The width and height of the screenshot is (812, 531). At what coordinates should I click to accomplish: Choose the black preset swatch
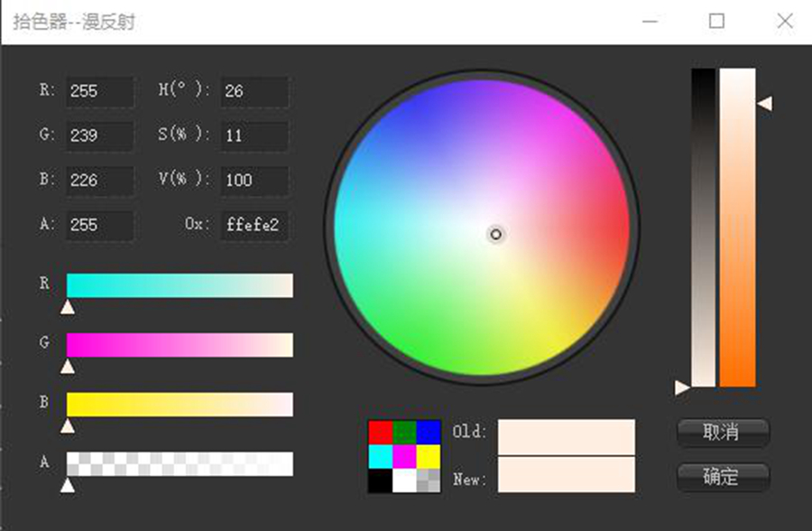(381, 480)
